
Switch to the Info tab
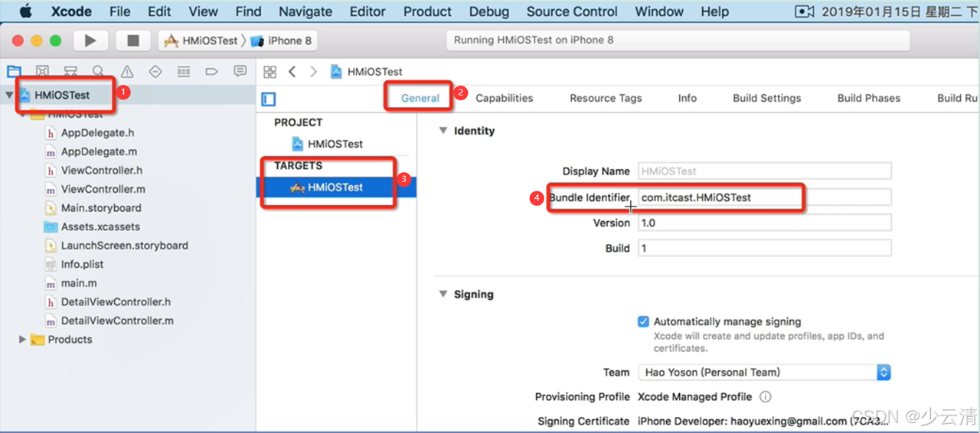(688, 98)
